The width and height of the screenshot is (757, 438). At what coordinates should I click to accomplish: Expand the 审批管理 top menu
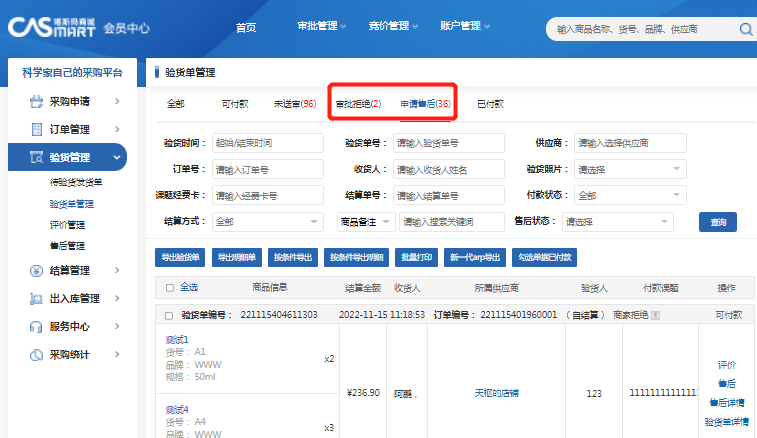324,26
